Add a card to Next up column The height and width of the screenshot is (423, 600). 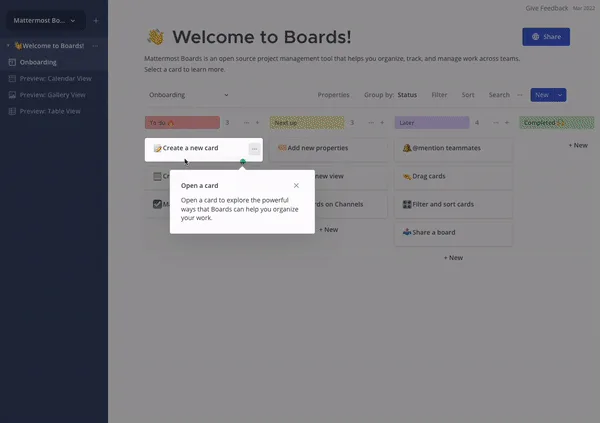tap(382, 122)
